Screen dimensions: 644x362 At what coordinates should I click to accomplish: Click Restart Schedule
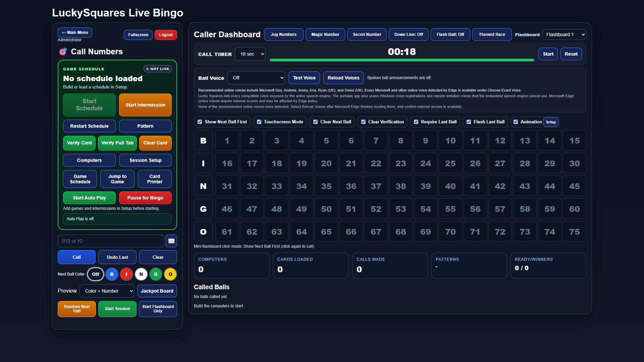(89, 126)
